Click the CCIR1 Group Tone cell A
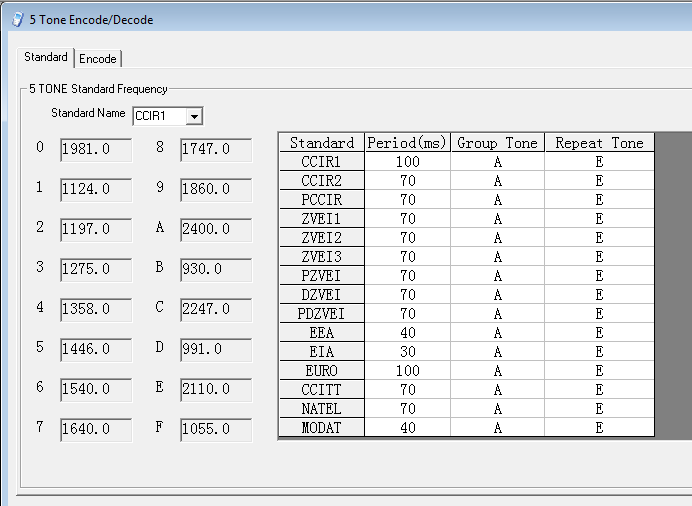This screenshot has height=506, width=692. (497, 161)
